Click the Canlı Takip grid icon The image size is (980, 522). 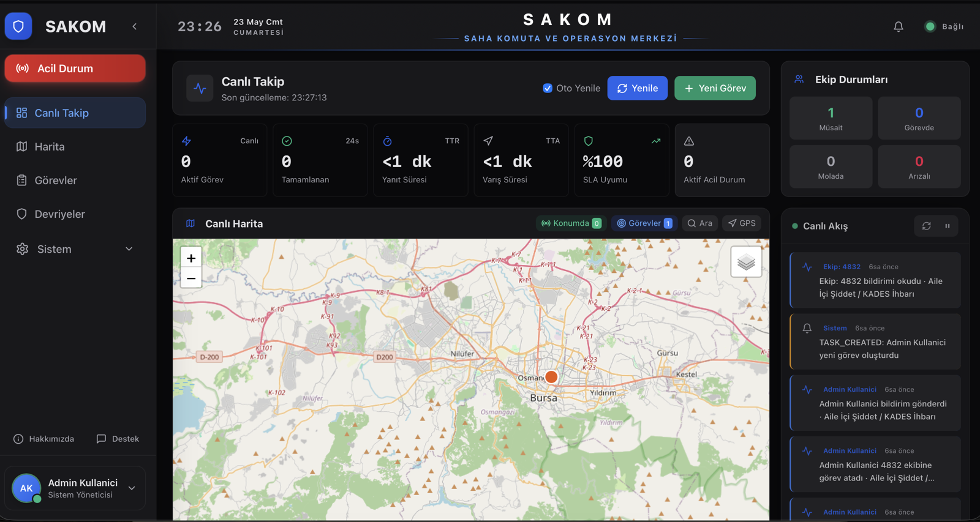[x=21, y=113]
